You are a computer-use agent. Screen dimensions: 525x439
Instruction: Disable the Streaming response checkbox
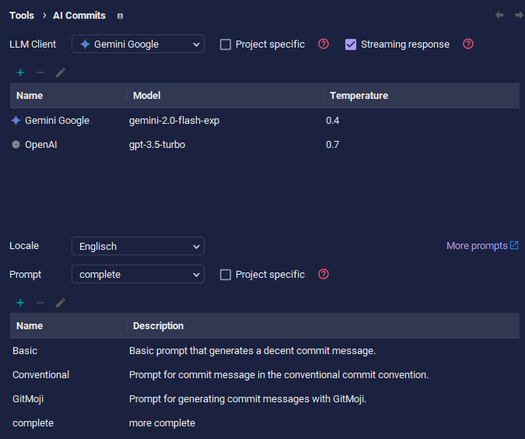[351, 44]
